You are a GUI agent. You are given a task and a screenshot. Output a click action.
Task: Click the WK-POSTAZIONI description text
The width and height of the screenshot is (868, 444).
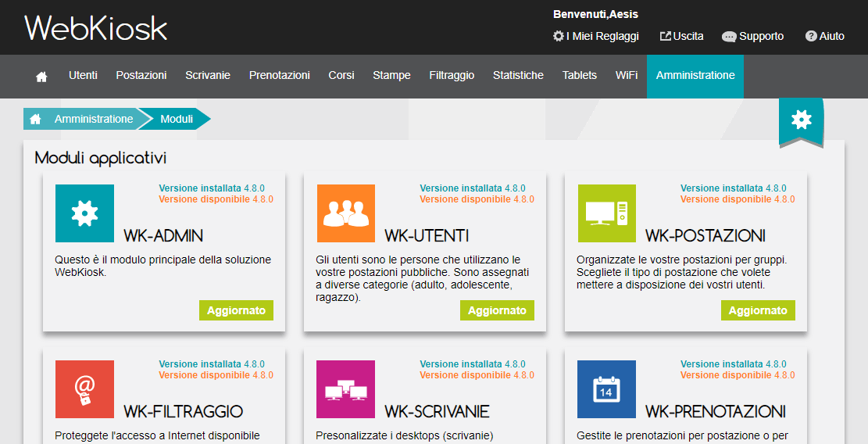tap(681, 272)
